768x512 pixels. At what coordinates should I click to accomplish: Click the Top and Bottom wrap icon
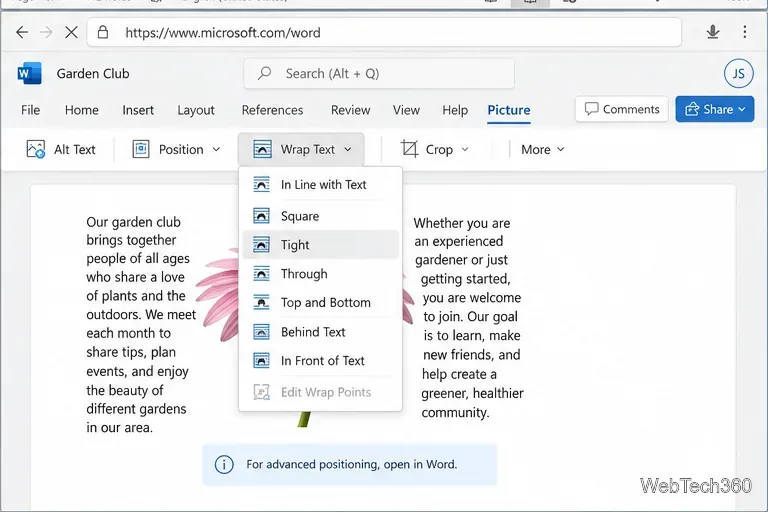[262, 302]
